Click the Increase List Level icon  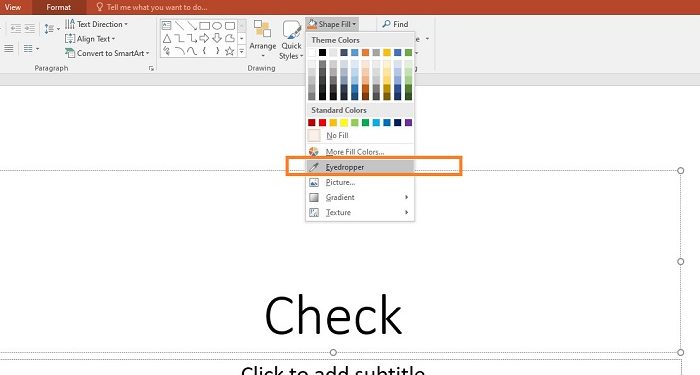(30, 29)
